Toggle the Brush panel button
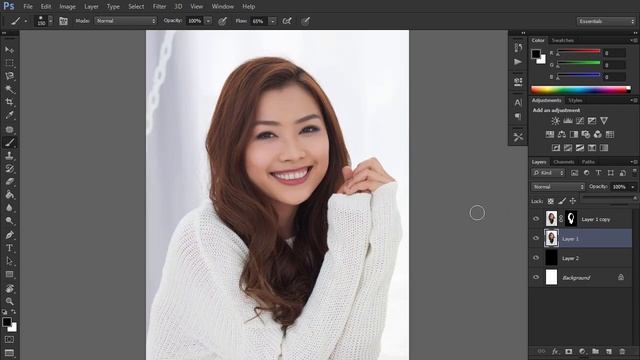640x360 pixels. [63, 21]
